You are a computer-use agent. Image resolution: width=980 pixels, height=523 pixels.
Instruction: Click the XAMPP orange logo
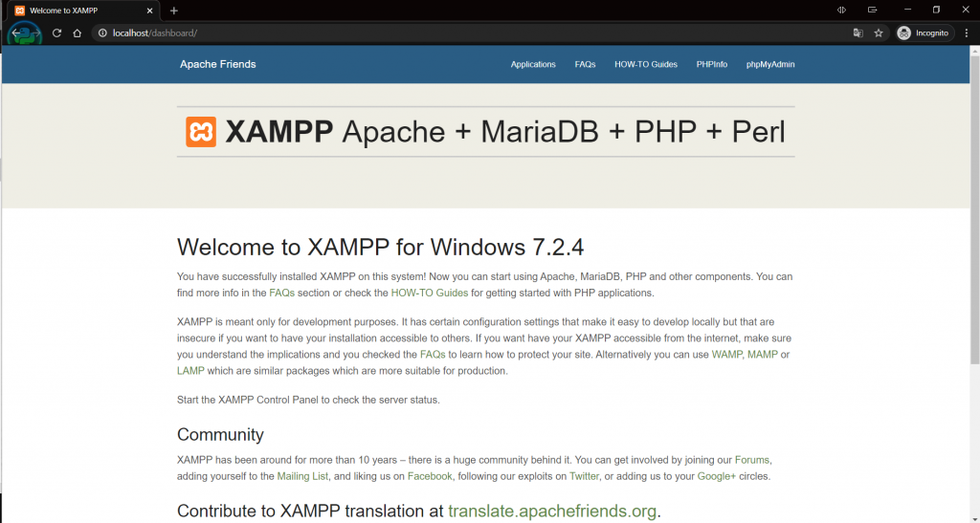click(x=201, y=132)
